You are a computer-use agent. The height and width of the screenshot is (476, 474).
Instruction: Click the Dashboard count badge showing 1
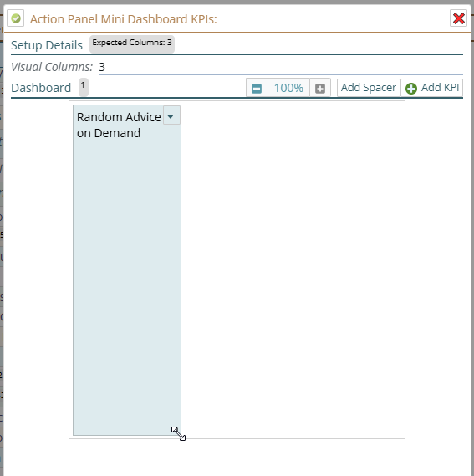click(84, 87)
